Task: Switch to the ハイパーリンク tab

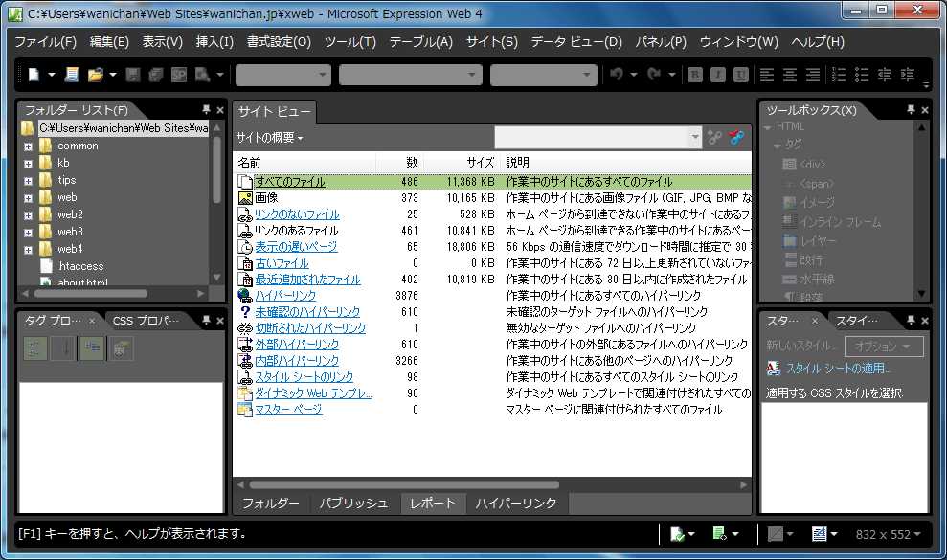Action: tap(516, 504)
